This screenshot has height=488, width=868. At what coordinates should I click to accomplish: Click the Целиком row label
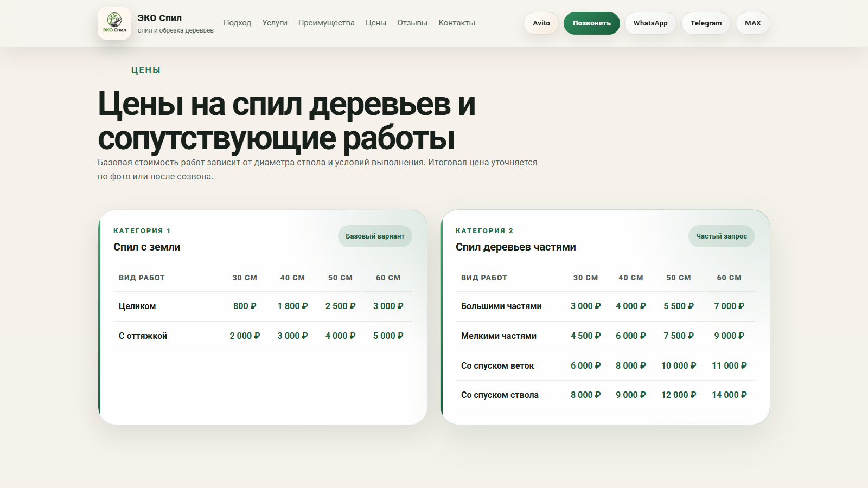pyautogui.click(x=137, y=306)
